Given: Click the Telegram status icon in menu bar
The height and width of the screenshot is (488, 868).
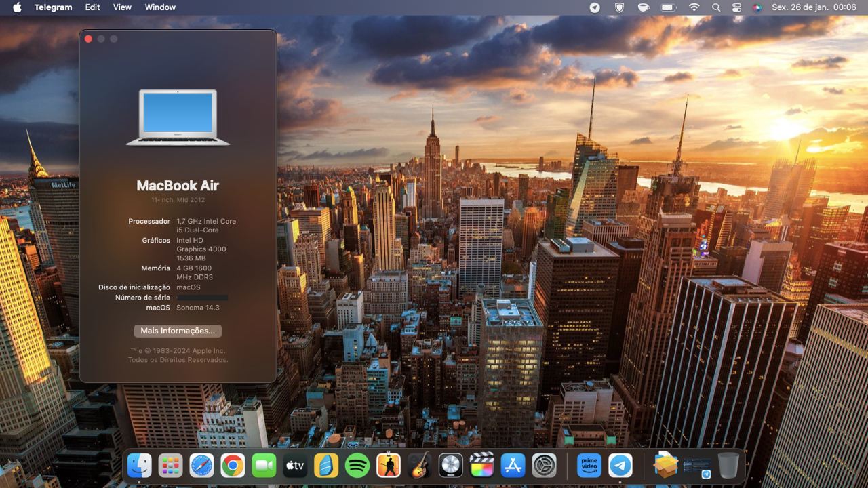Looking at the screenshot, I should pyautogui.click(x=595, y=7).
